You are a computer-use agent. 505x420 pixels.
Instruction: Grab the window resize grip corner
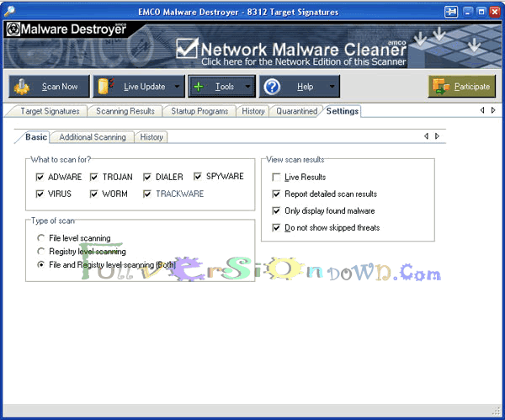[496, 411]
